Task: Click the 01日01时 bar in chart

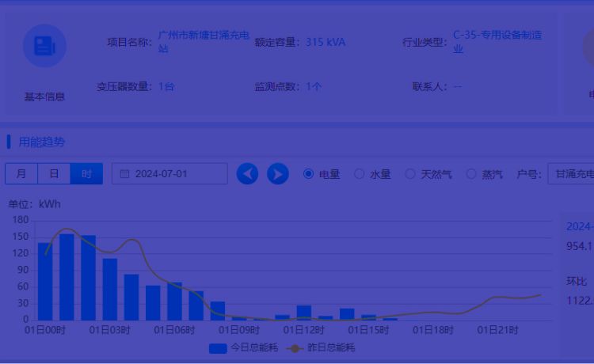Action: (x=67, y=277)
